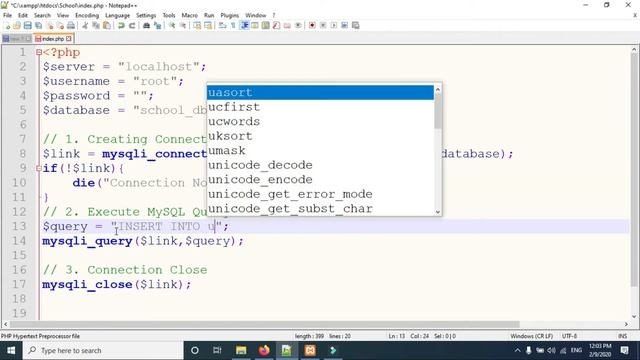This screenshot has width=640, height=360.
Task: Click editor horizontal scrollbar right arrow
Action: (x=626, y=324)
